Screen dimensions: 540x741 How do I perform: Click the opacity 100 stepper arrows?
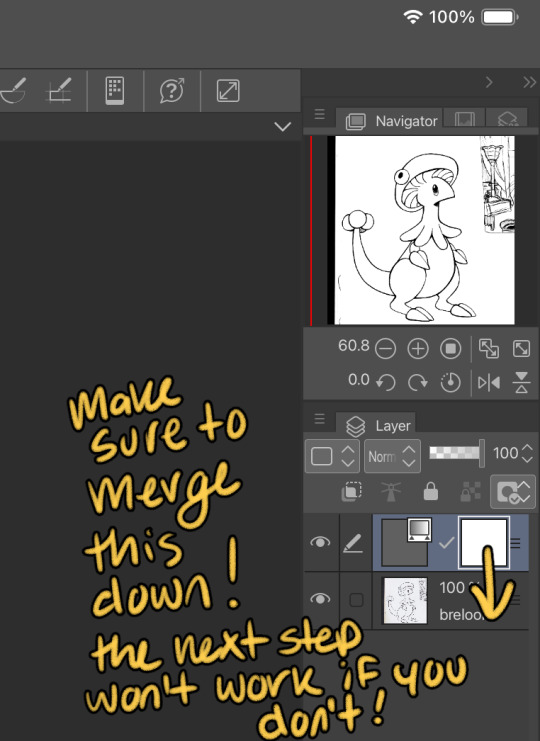[527, 453]
